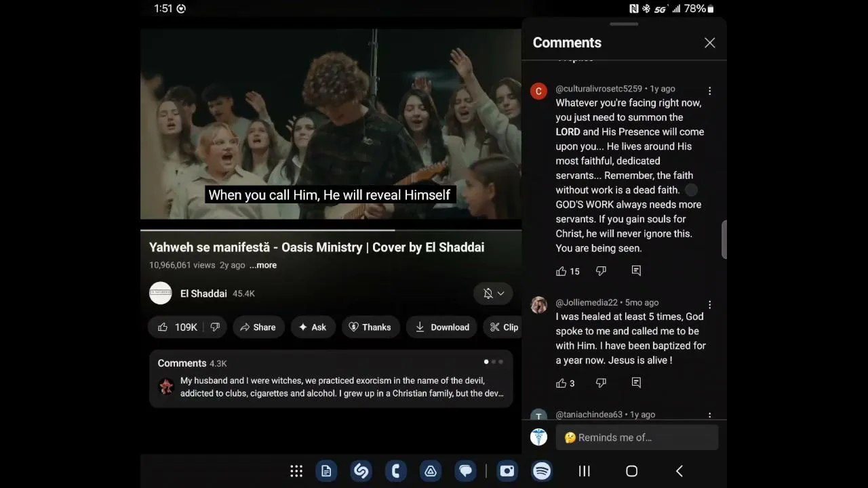This screenshot has height=488, width=868.
Task: Open more options for @taniachindea63 comment
Action: (x=709, y=415)
